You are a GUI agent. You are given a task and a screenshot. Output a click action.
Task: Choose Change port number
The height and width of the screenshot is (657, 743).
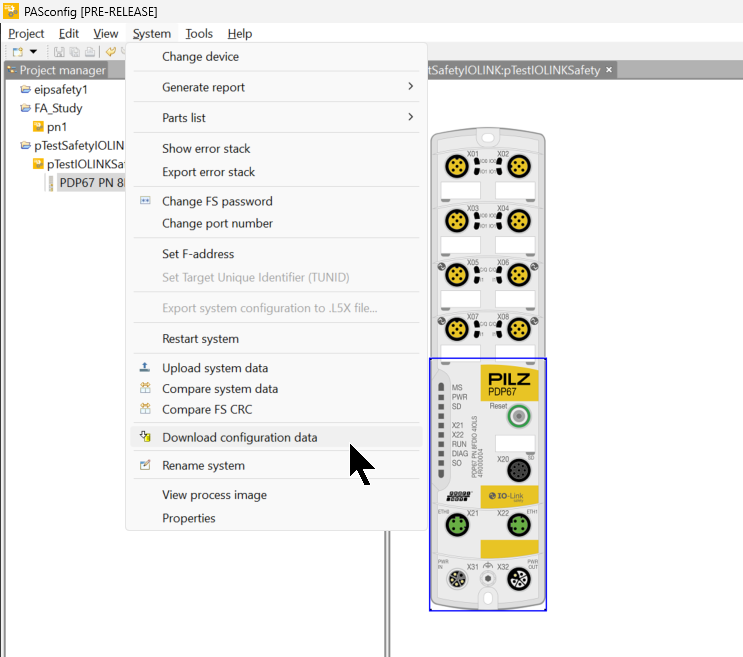(276, 223)
